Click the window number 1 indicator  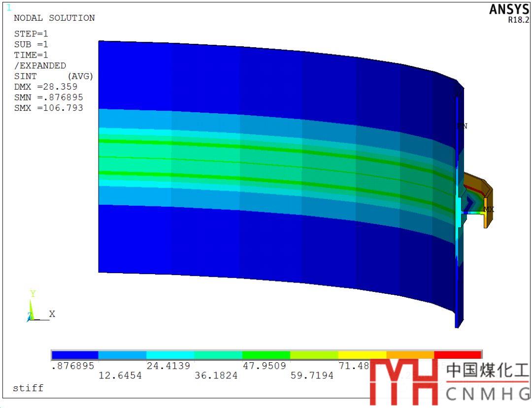(x=8, y=7)
